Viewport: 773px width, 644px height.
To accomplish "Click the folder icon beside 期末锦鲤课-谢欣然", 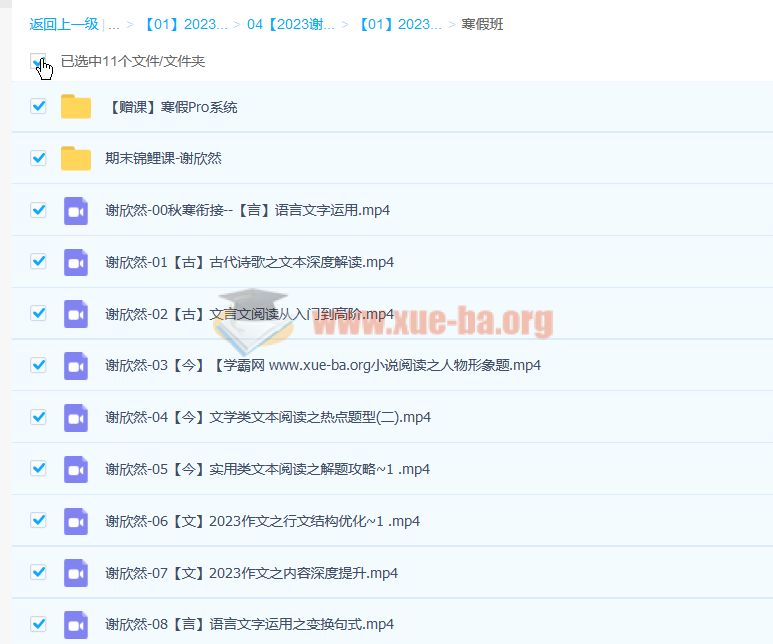I will click(76, 158).
